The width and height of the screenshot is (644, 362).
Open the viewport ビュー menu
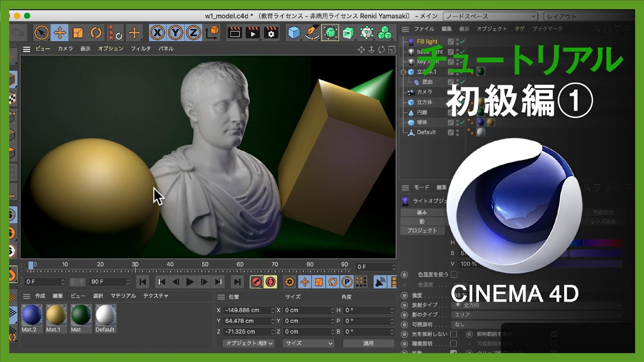43,49
